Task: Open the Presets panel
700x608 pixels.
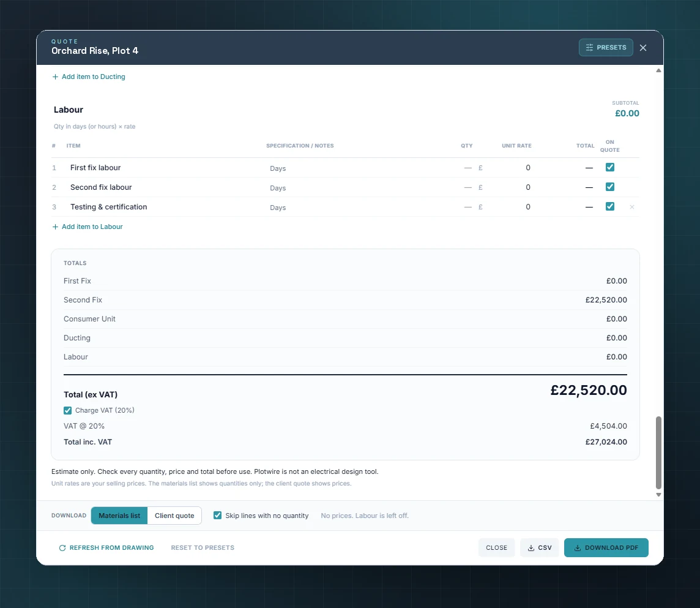Action: point(605,47)
